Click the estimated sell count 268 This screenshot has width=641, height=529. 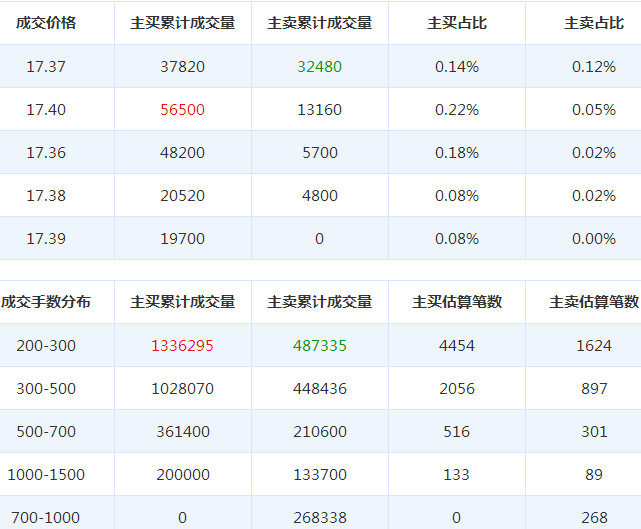tap(594, 518)
